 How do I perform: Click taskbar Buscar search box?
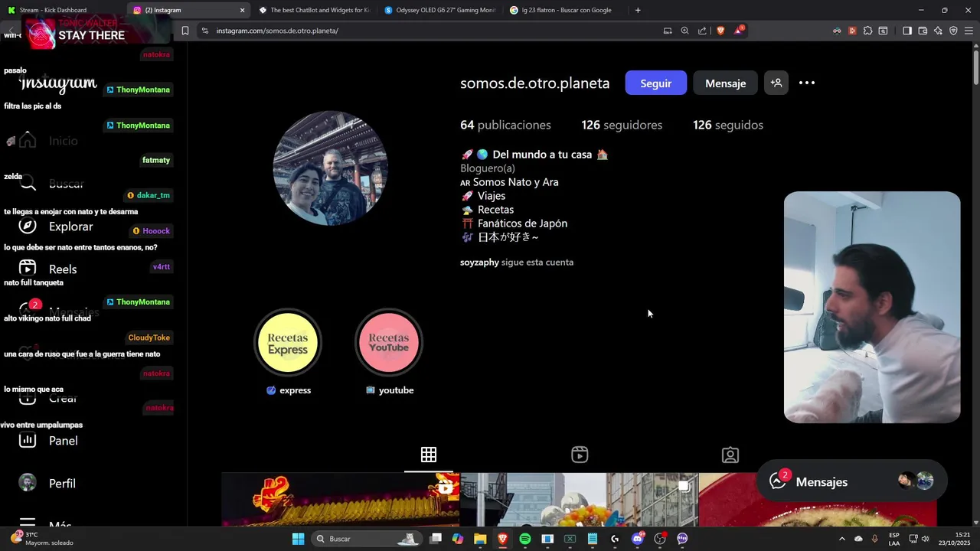(x=365, y=539)
